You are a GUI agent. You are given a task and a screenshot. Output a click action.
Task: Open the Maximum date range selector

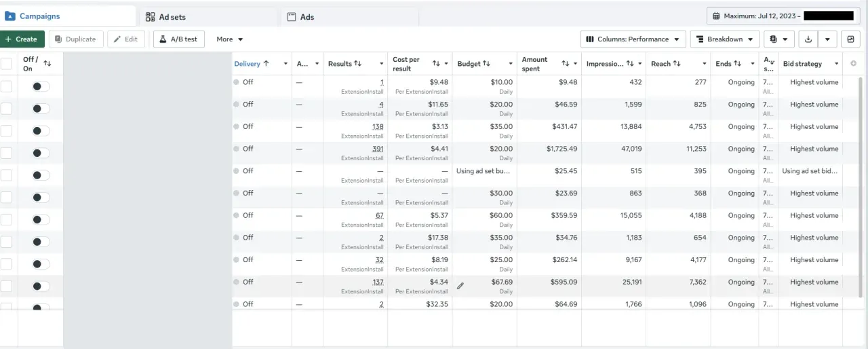(783, 16)
